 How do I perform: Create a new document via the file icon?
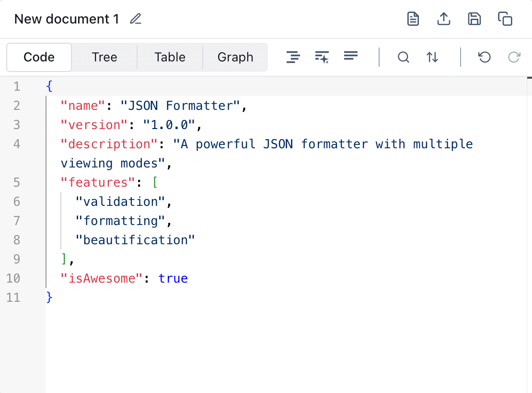click(413, 19)
